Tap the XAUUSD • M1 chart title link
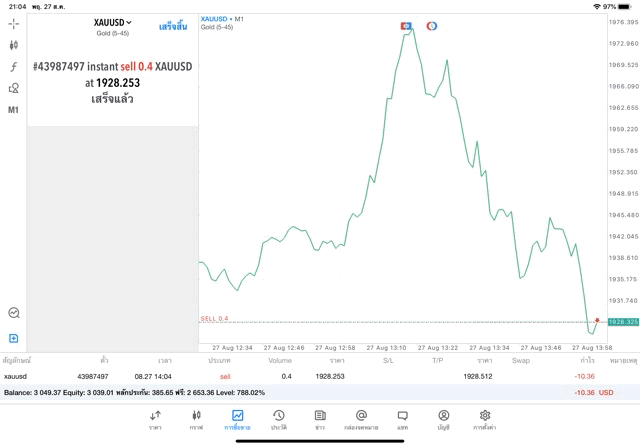Screen dimensions: 640x447 pyautogui.click(x=222, y=19)
